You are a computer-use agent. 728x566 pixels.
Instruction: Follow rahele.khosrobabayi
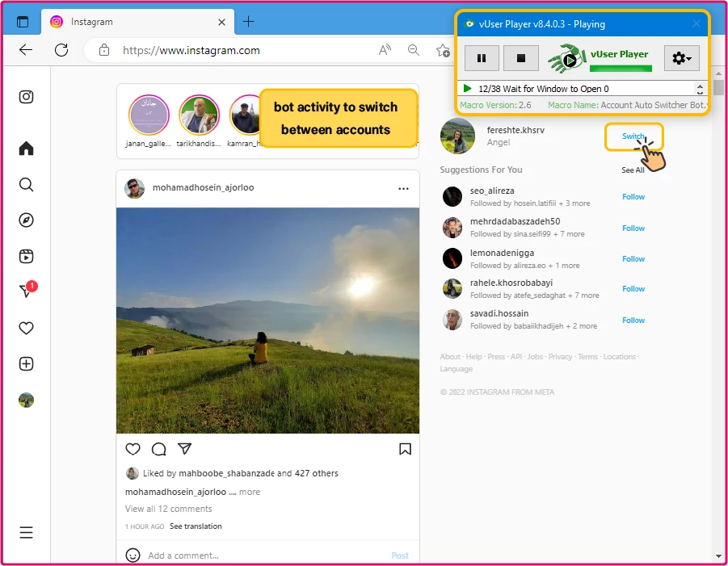click(x=633, y=288)
